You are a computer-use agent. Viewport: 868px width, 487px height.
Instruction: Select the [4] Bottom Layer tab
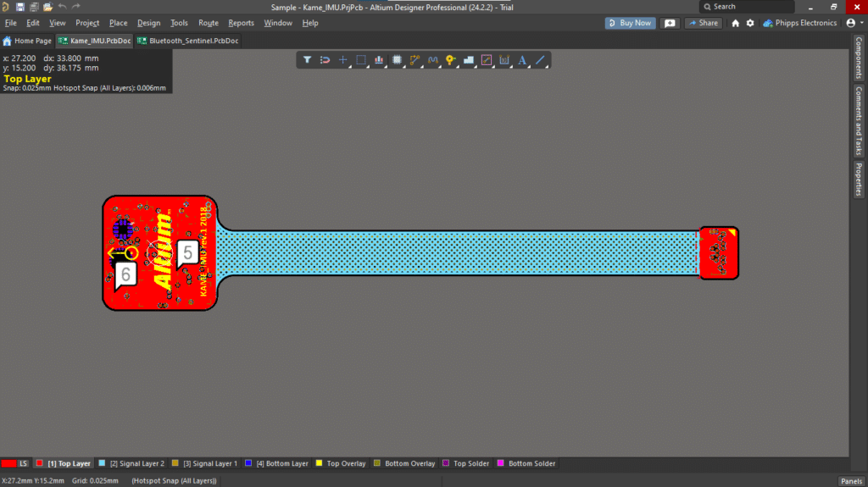[276, 464]
